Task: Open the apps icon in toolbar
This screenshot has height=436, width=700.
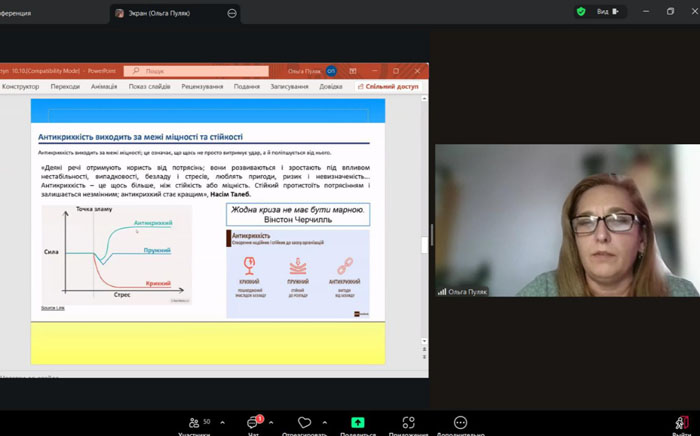Action: [x=408, y=422]
